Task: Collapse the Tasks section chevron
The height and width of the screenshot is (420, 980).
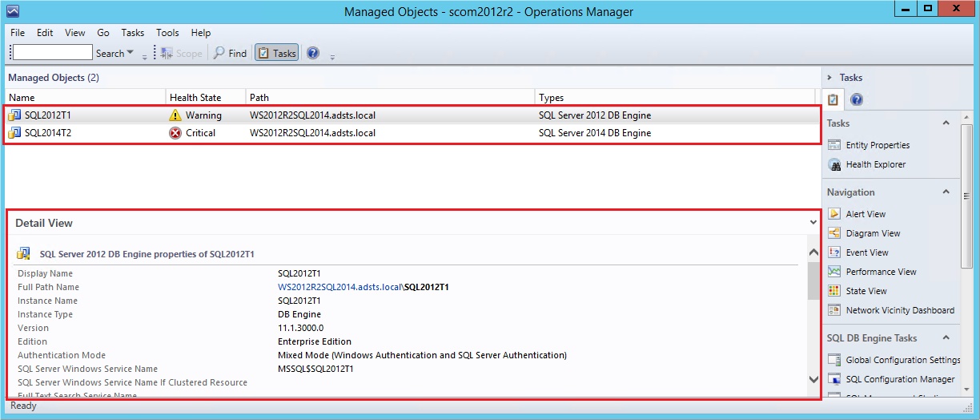Action: (x=946, y=123)
